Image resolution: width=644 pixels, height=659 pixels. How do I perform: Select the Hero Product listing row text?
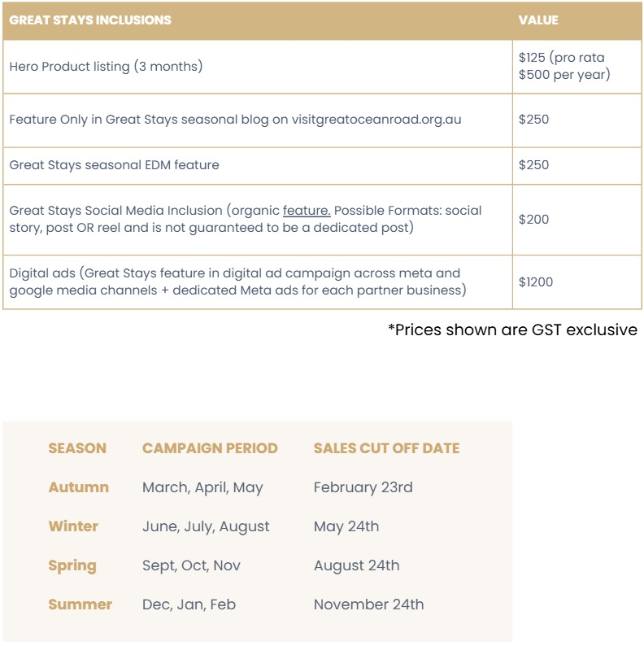106,67
